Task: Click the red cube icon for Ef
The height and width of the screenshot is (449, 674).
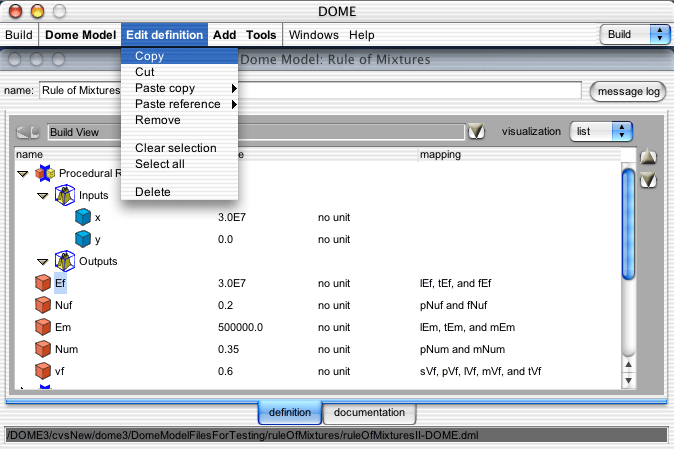Action: (43, 283)
